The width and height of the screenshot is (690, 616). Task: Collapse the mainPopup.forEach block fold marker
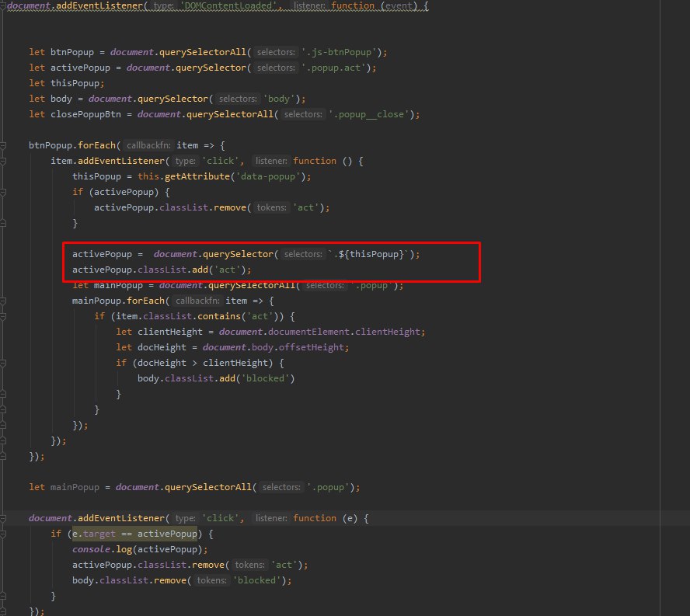(x=2, y=301)
